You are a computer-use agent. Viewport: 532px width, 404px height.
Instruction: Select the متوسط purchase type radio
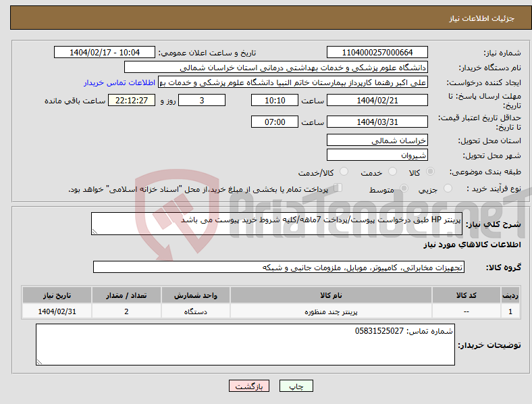404,188
